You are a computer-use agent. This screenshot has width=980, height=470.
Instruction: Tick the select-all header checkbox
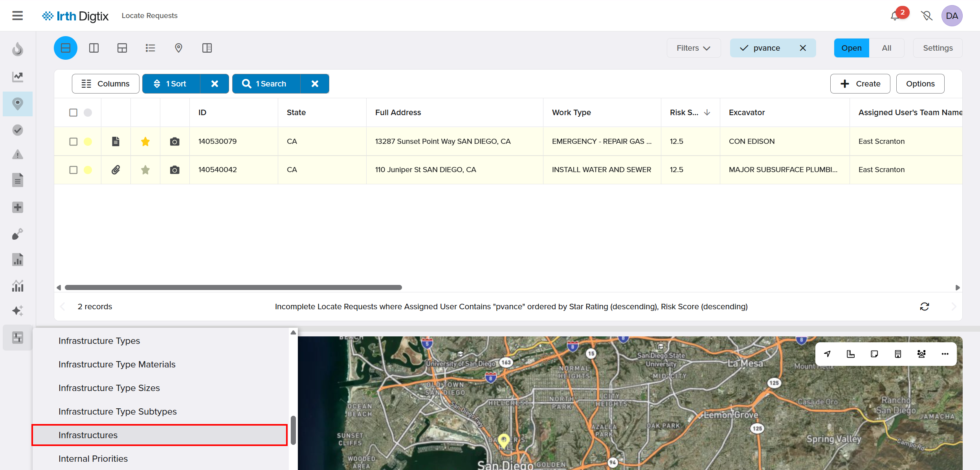(73, 112)
